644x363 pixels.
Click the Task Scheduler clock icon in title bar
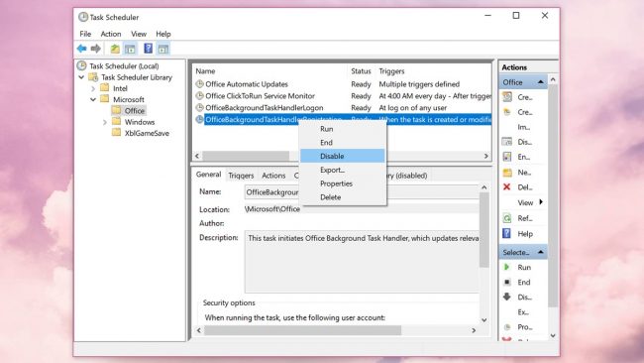(x=83, y=17)
